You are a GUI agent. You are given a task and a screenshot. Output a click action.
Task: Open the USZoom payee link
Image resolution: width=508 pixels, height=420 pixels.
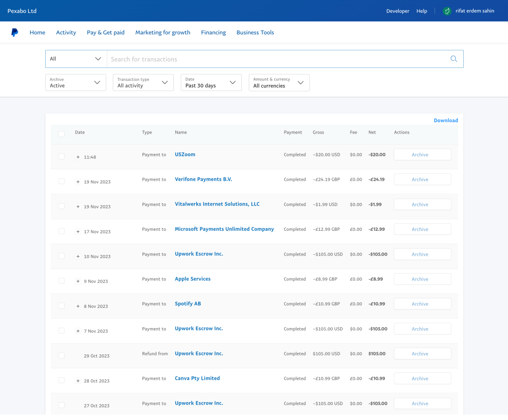(x=185, y=154)
